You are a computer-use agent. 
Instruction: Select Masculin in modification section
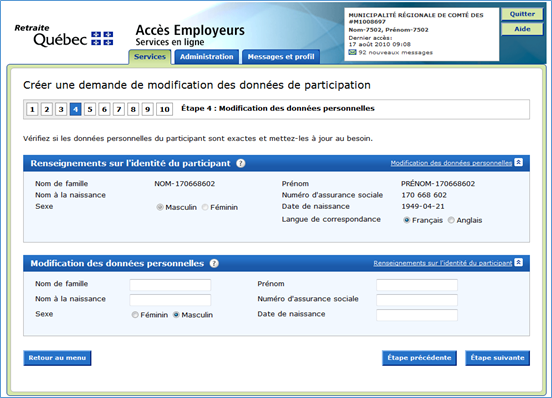coord(176,315)
